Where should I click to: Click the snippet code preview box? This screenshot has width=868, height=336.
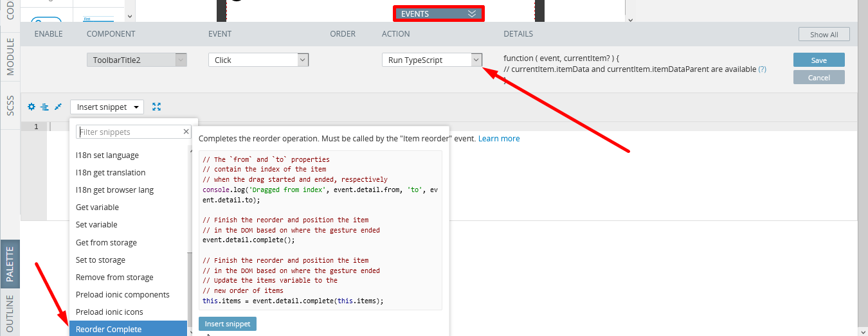(x=320, y=231)
